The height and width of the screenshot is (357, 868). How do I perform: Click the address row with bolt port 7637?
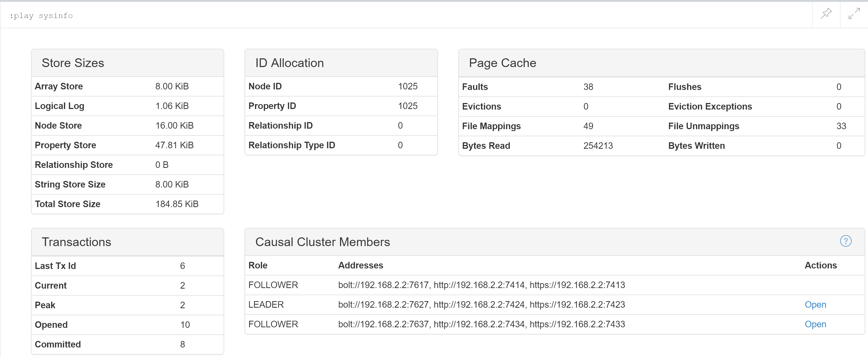tap(482, 324)
